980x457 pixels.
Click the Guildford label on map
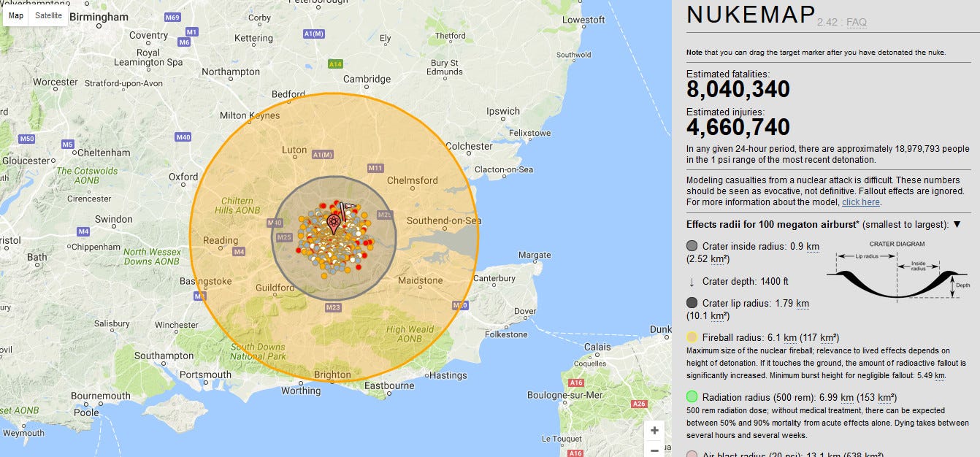275,288
